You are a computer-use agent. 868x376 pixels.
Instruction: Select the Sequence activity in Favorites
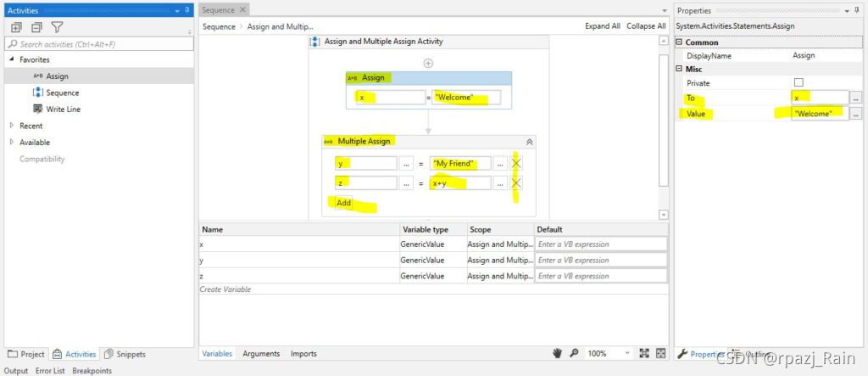[56, 93]
